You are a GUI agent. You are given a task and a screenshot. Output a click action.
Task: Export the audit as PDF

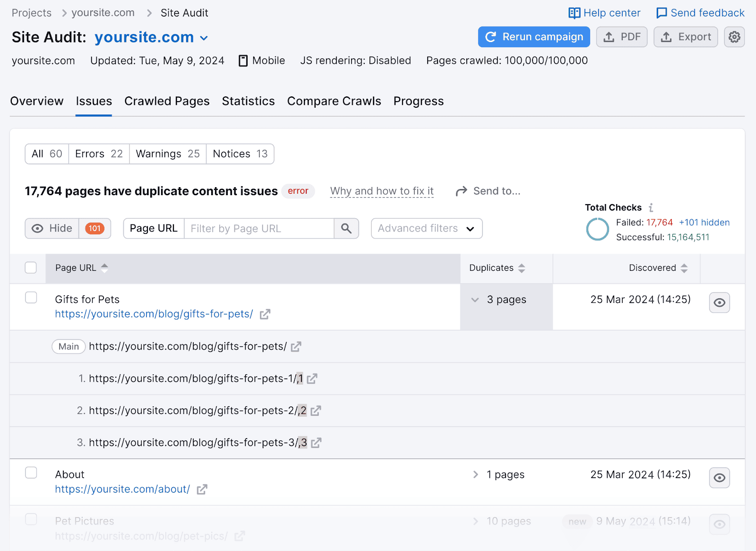621,37
